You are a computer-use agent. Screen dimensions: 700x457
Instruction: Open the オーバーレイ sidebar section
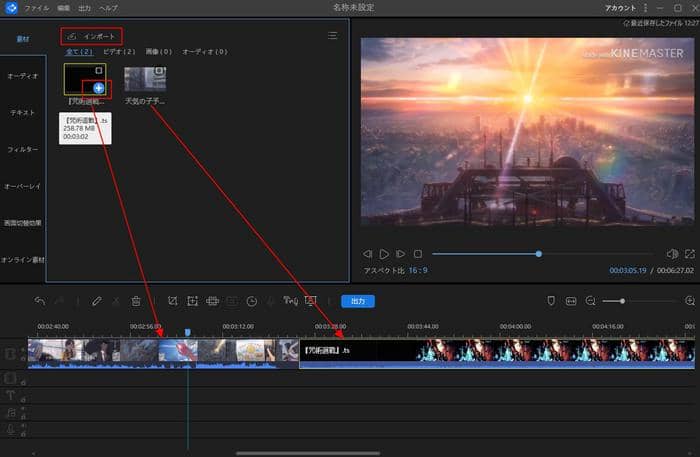[23, 186]
